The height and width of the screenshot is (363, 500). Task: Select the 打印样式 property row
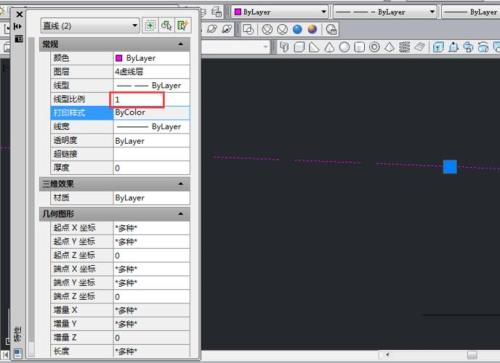pos(120,113)
